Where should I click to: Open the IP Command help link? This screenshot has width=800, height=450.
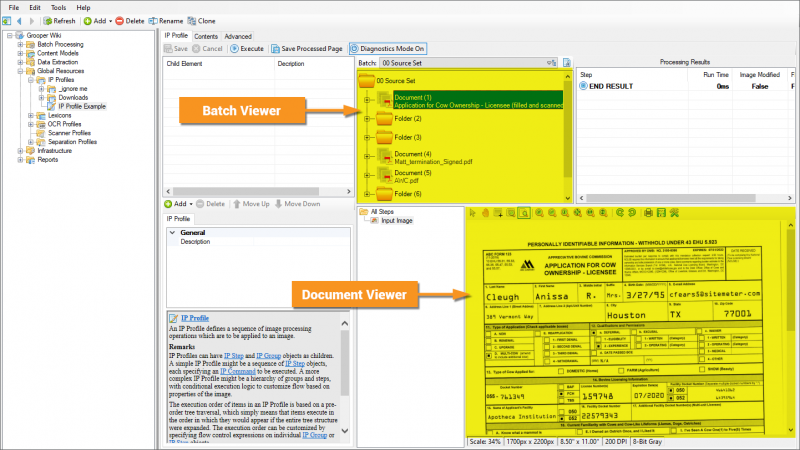[x=237, y=371]
